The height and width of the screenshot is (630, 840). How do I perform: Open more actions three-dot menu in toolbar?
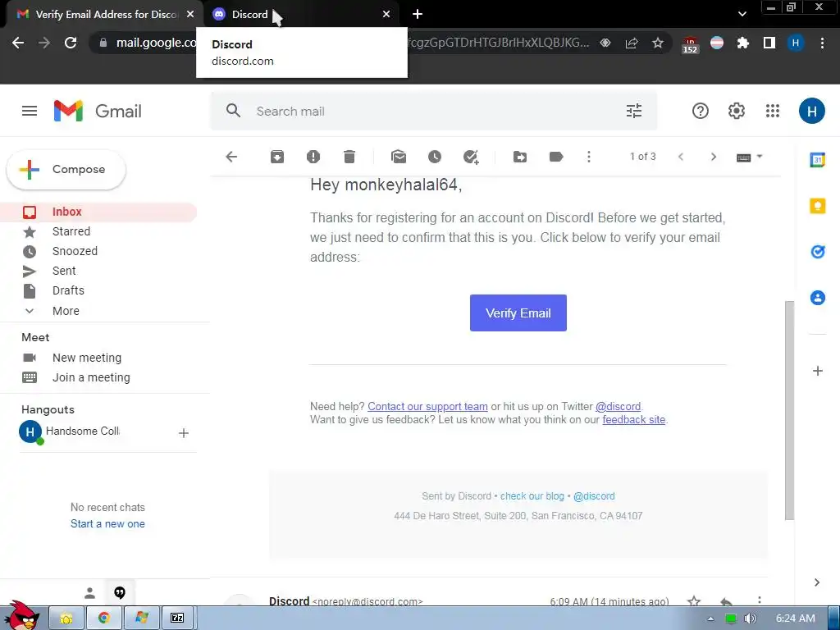tap(589, 157)
